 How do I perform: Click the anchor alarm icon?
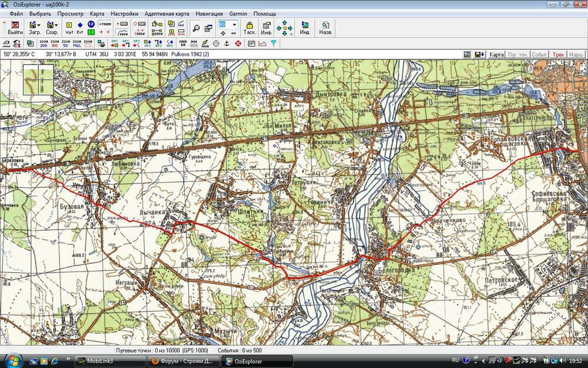[227, 44]
